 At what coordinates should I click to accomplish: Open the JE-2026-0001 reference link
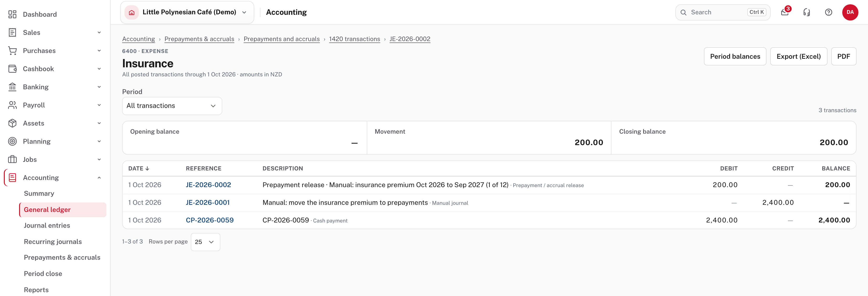coord(207,203)
